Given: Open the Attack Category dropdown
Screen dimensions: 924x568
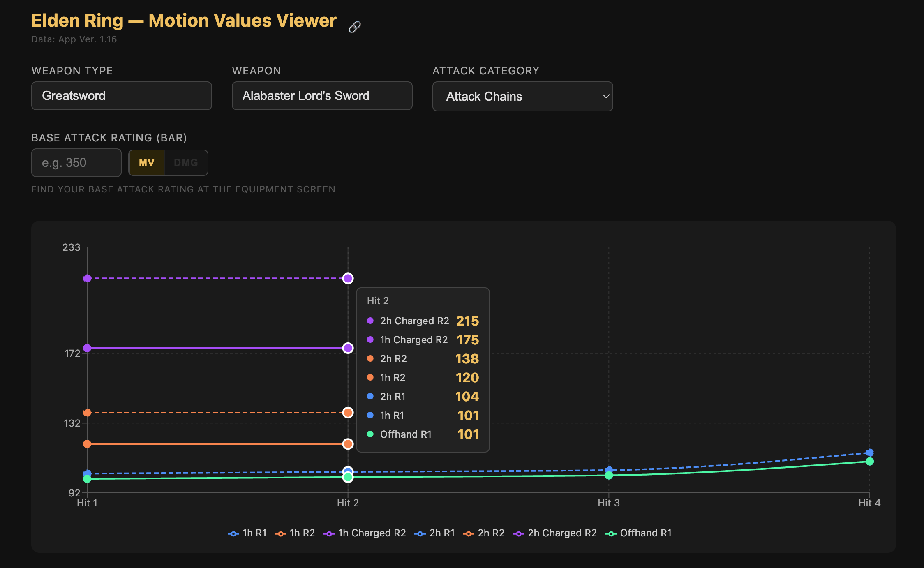Looking at the screenshot, I should click(x=522, y=96).
